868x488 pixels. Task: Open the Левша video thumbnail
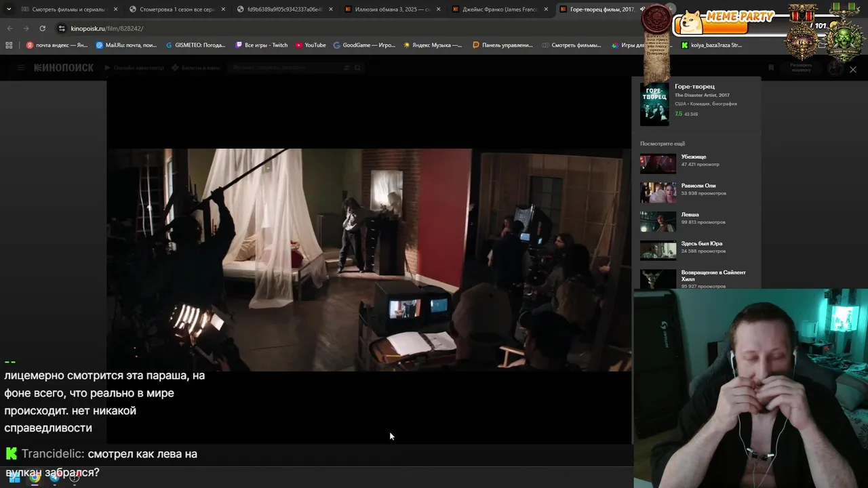658,221
